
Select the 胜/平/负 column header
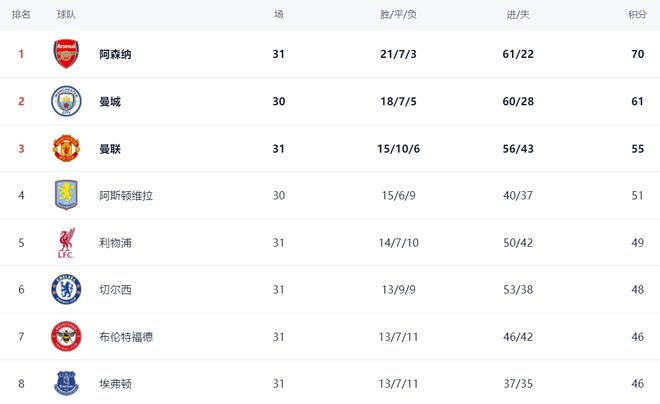tap(399, 14)
